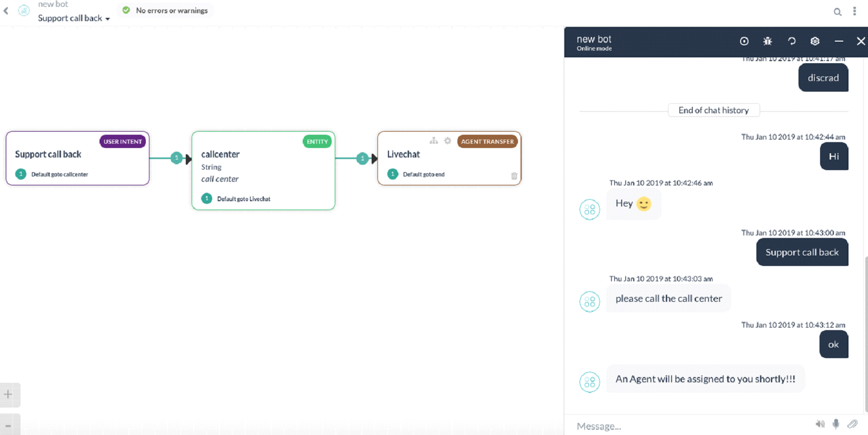Open the three-dot more options menu
Viewport: 868px width, 435px height.
tap(854, 11)
